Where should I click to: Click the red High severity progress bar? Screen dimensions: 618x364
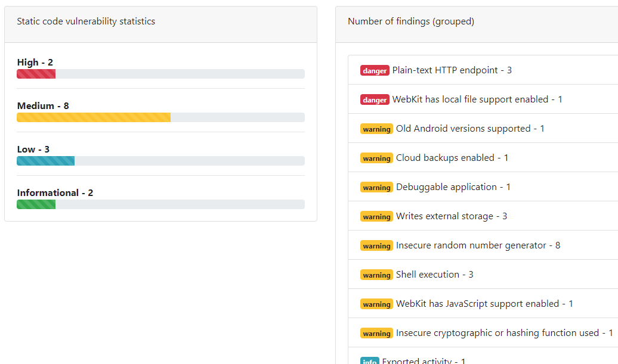(x=36, y=74)
